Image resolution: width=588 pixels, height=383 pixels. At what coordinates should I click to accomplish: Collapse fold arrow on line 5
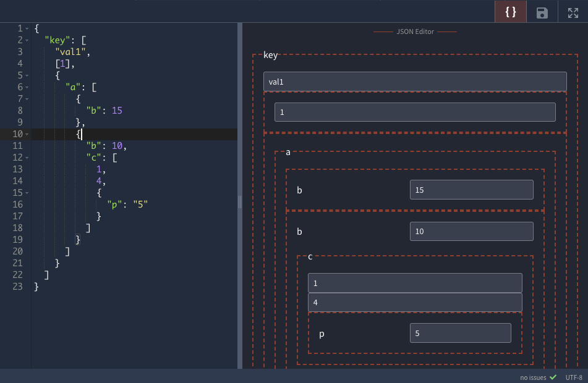coord(27,75)
